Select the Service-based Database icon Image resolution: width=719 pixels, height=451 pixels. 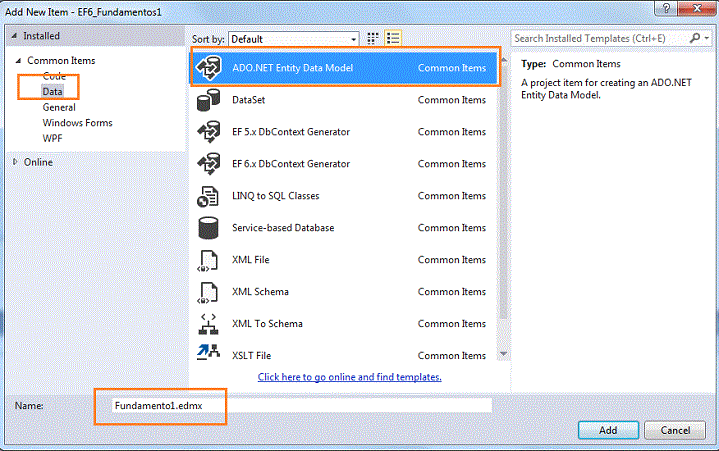tap(208, 228)
